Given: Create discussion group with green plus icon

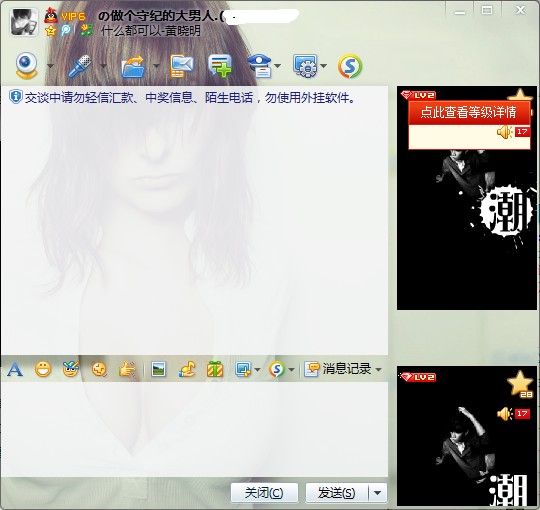Looking at the screenshot, I should pyautogui.click(x=220, y=65).
